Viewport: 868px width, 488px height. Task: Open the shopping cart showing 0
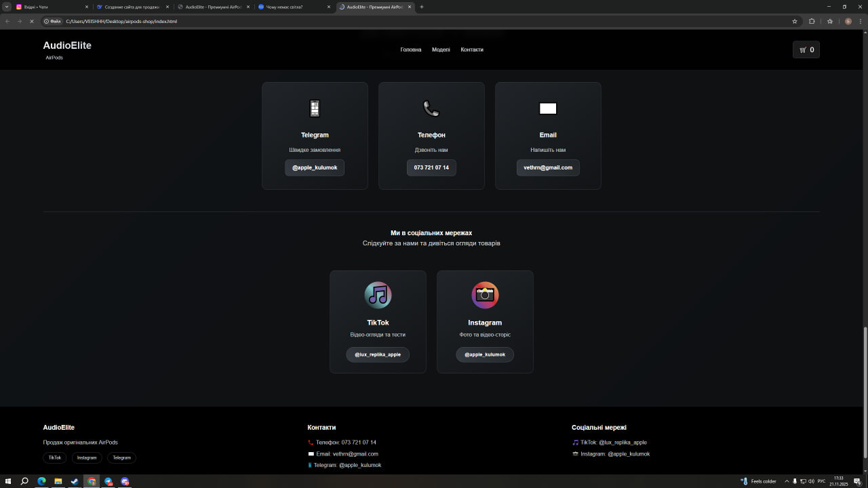pyautogui.click(x=806, y=49)
